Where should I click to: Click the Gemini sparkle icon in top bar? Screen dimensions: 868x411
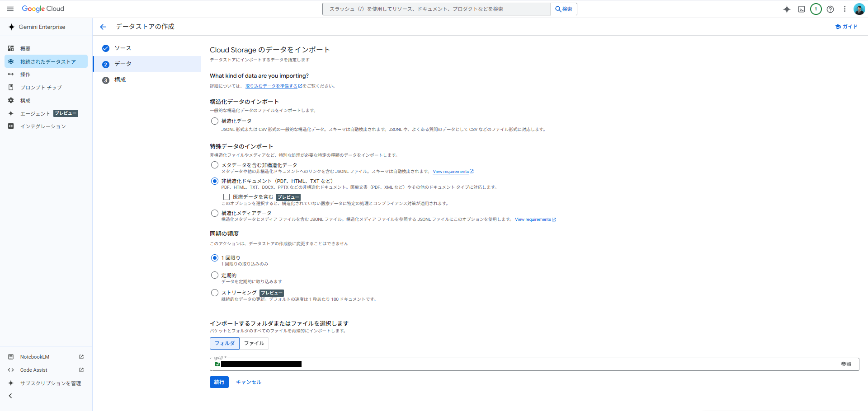(x=787, y=9)
